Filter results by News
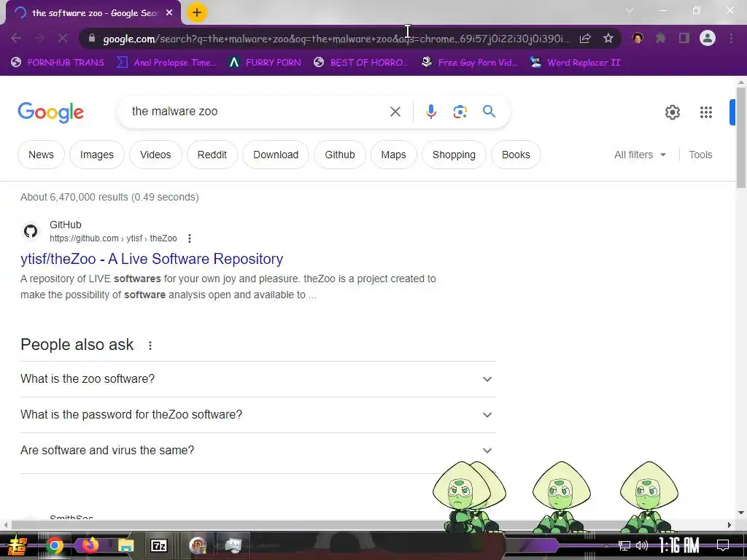The width and height of the screenshot is (747, 560). coord(41,155)
